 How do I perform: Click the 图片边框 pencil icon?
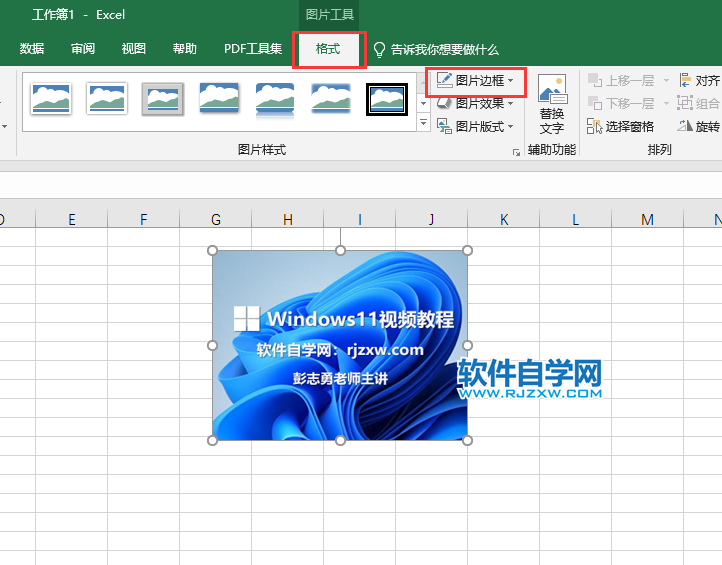point(444,81)
